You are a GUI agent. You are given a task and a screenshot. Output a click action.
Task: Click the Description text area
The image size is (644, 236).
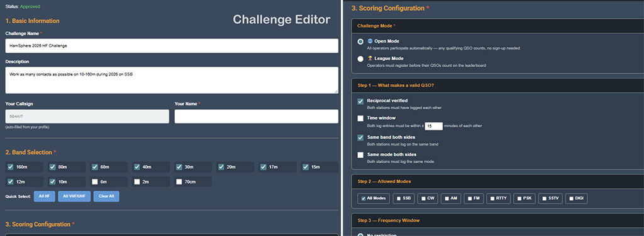(x=172, y=80)
